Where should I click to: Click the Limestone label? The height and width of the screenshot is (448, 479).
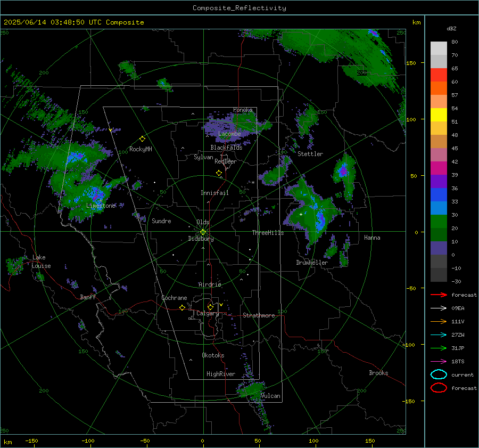(x=101, y=206)
